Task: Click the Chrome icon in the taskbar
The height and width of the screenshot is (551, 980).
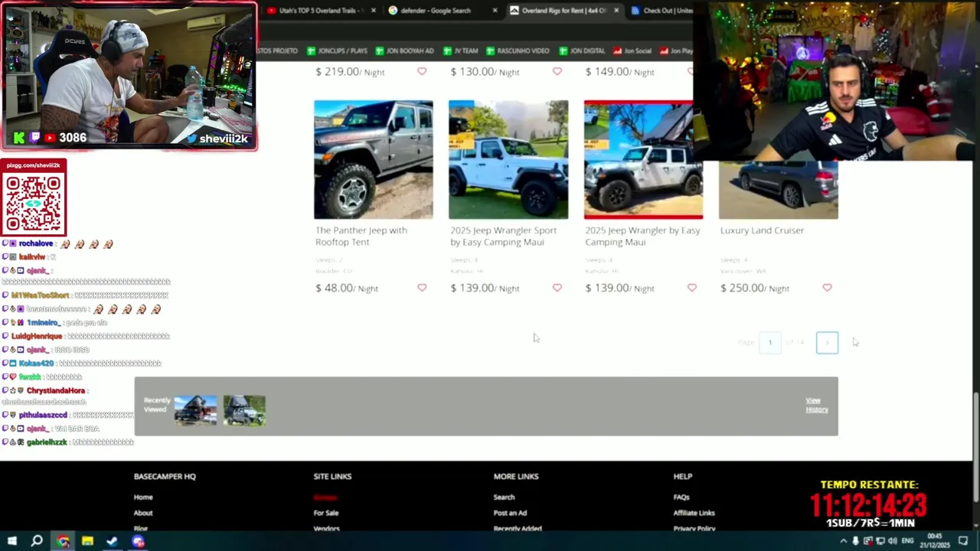Action: tap(63, 541)
